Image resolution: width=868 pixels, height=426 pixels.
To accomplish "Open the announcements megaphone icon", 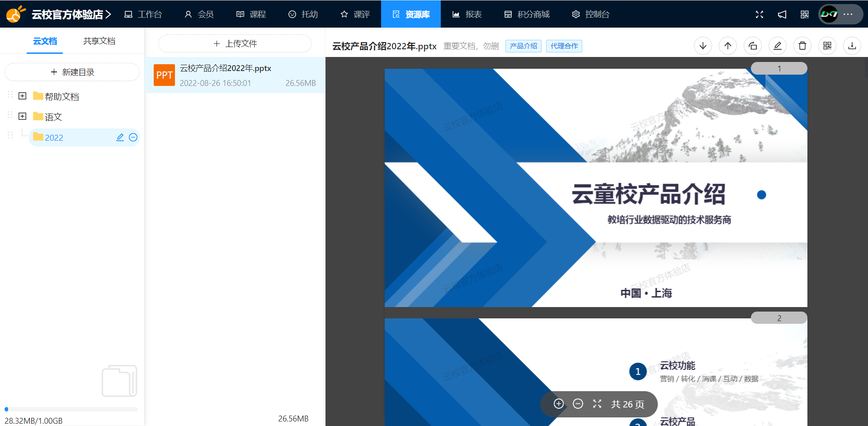I will (782, 14).
